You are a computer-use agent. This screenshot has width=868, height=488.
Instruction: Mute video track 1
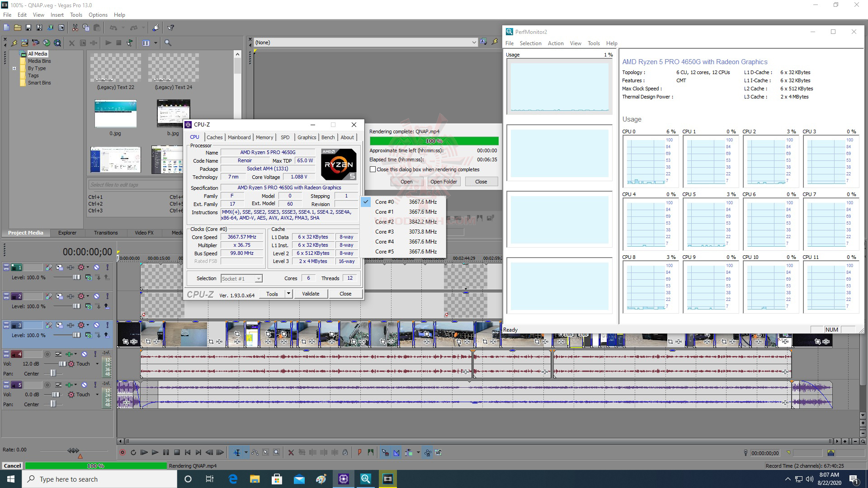tap(96, 267)
